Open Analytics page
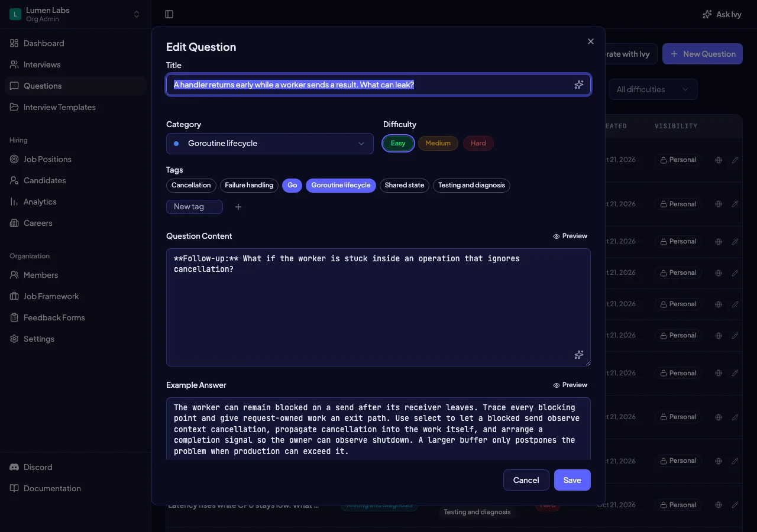 [76, 202]
